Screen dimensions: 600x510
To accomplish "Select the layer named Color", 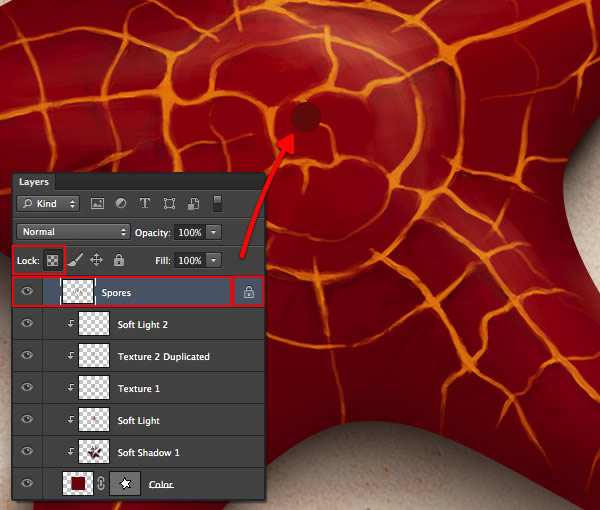I will click(161, 484).
